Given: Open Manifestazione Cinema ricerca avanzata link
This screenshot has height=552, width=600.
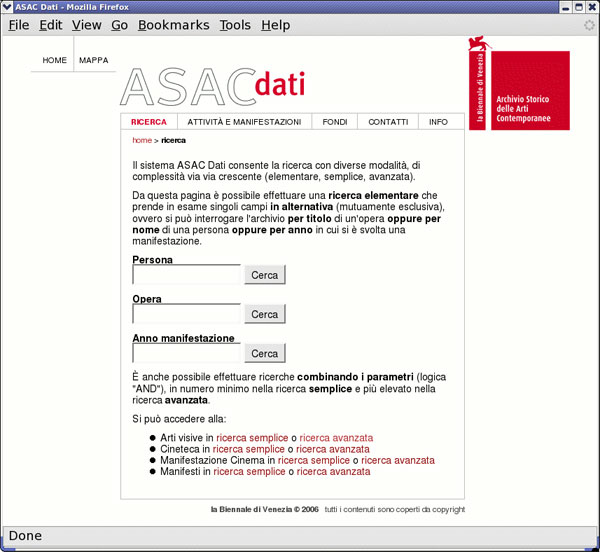Looking at the screenshot, I should (398, 460).
